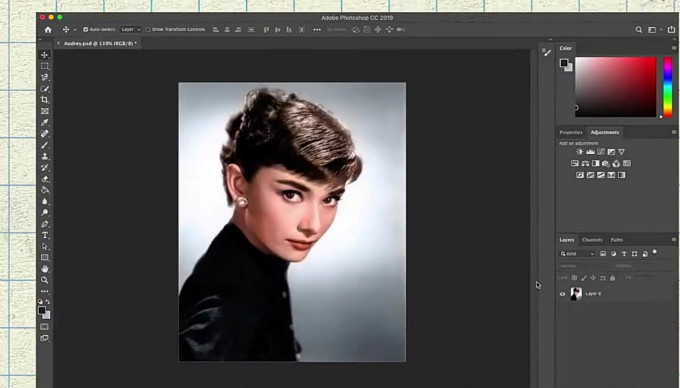Click the foreground color swatch in toolbar

point(42,310)
